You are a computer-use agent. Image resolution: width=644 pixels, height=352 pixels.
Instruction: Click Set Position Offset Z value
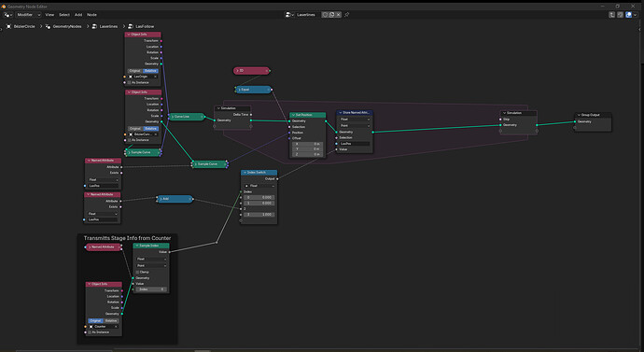point(308,154)
